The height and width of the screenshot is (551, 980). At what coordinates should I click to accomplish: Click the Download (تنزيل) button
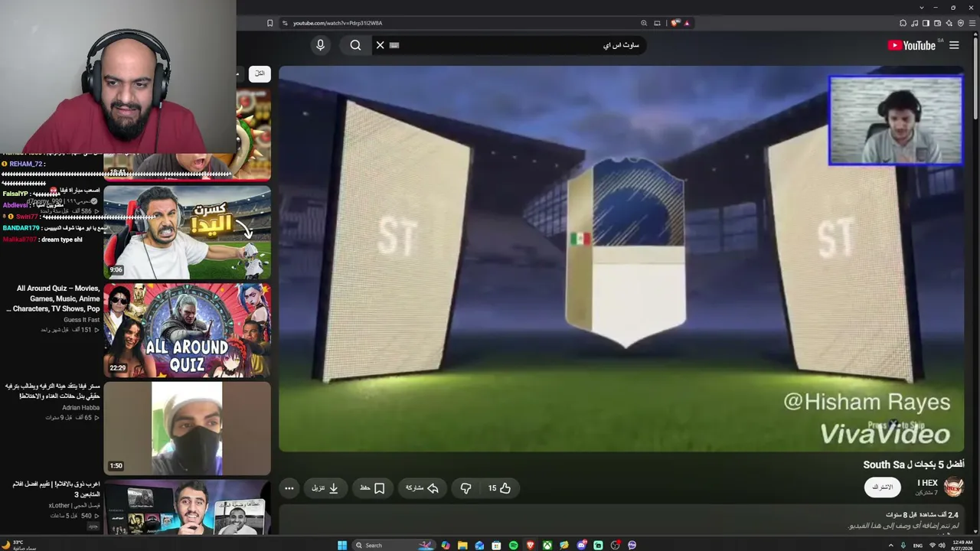(325, 488)
